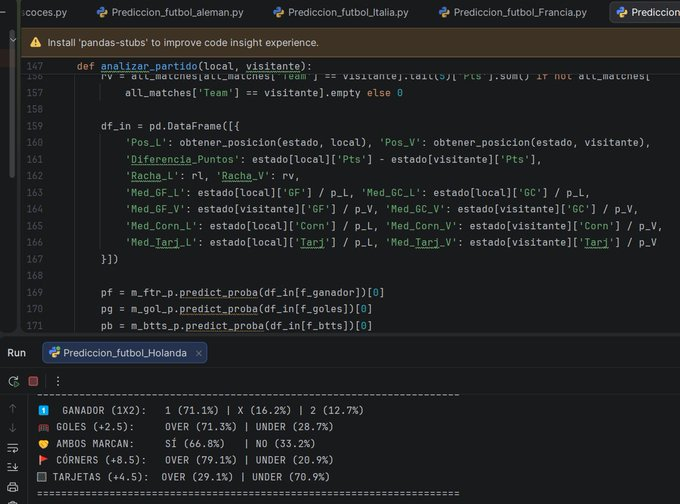Click the Run tool window label
This screenshot has height=504, width=680.
pyautogui.click(x=16, y=353)
